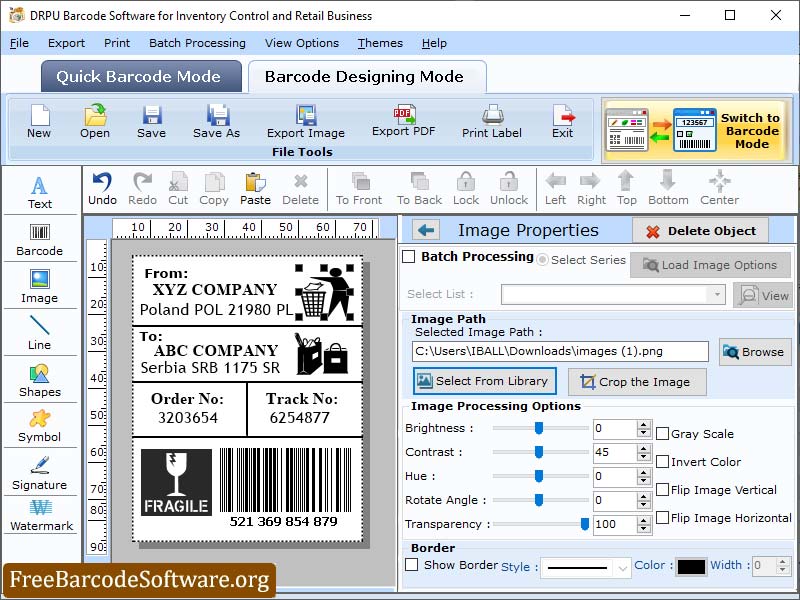Screen dimensions: 800x600
Task: Select the Watermark tool
Action: (x=41, y=516)
